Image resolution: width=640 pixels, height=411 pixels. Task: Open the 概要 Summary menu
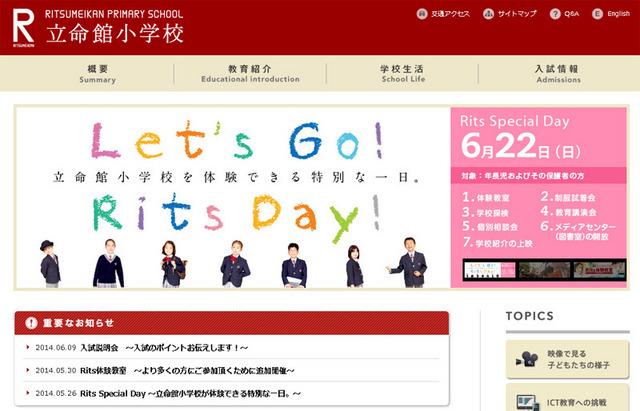point(98,74)
